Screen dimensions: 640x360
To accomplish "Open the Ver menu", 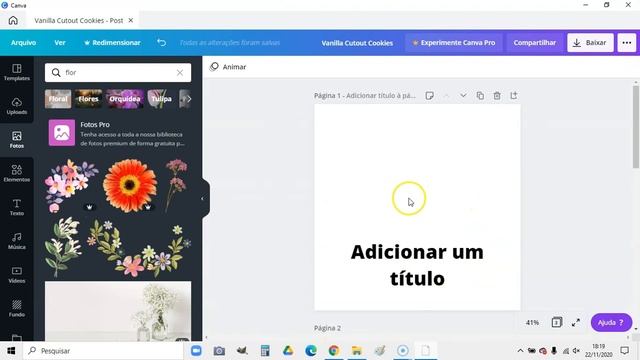I will point(60,42).
